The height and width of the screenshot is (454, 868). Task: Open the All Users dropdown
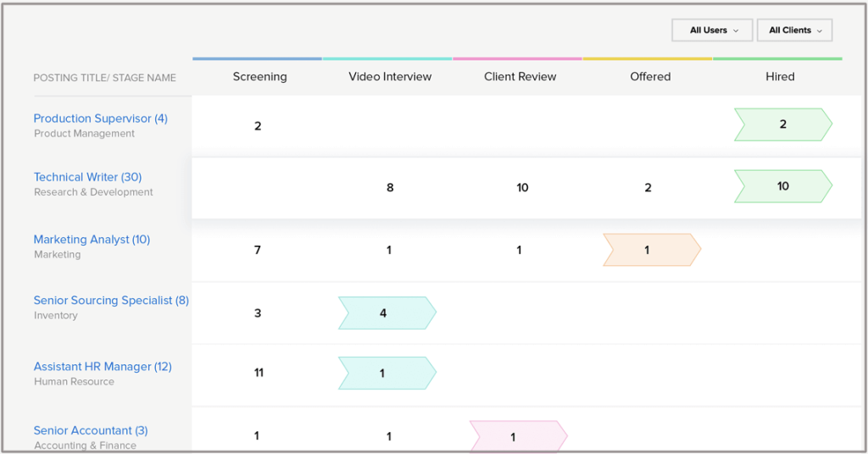(712, 30)
